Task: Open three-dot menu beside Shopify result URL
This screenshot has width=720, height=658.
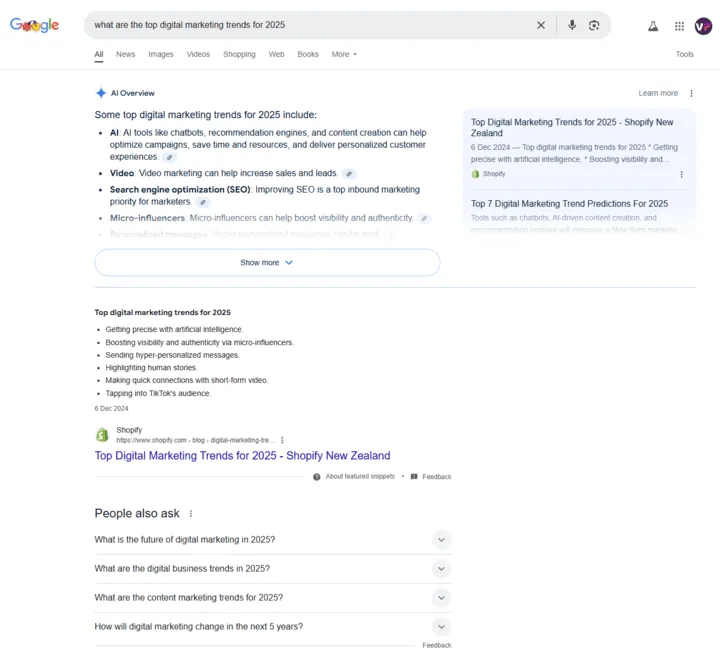Action: [282, 440]
